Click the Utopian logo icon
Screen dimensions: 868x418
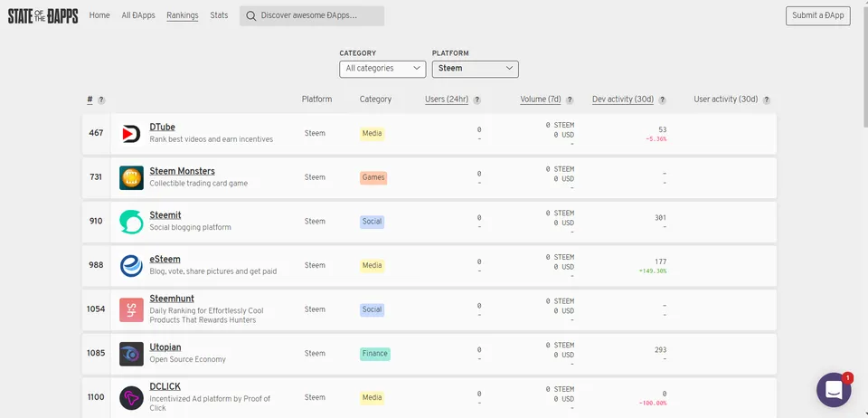[x=131, y=354]
